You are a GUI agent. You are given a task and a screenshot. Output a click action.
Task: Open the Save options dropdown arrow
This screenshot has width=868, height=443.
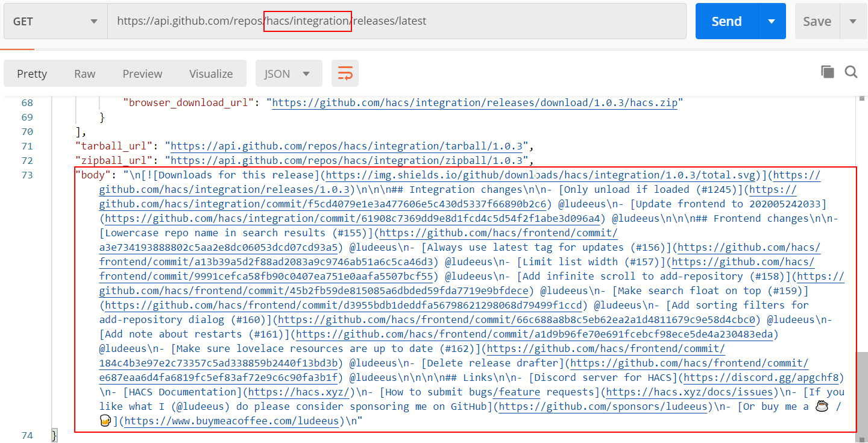coord(853,21)
